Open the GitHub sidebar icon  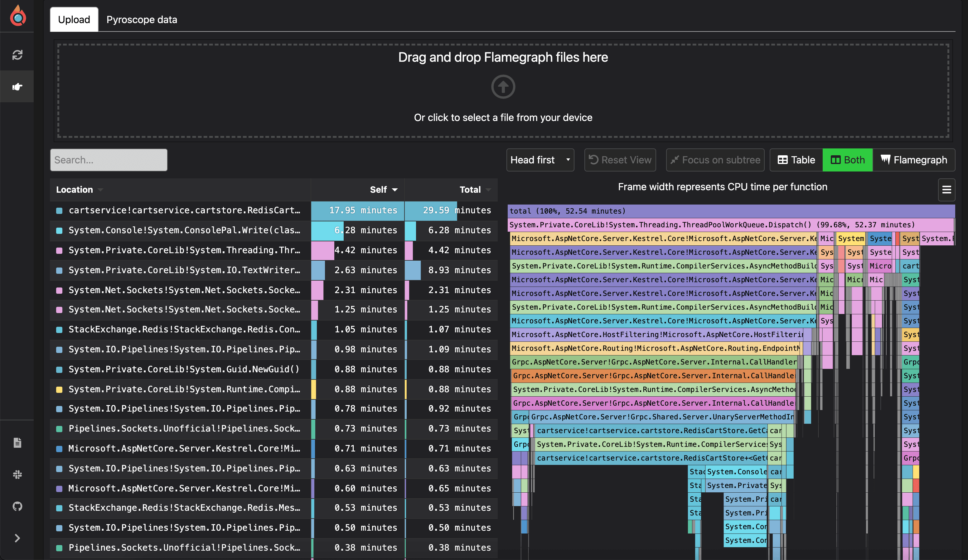tap(17, 506)
